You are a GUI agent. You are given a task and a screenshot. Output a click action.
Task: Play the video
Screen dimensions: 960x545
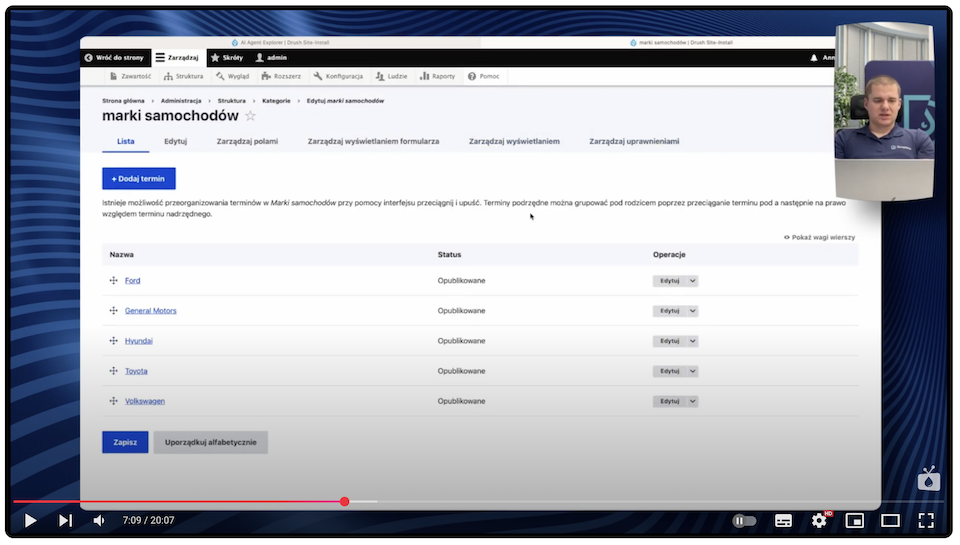tap(30, 521)
